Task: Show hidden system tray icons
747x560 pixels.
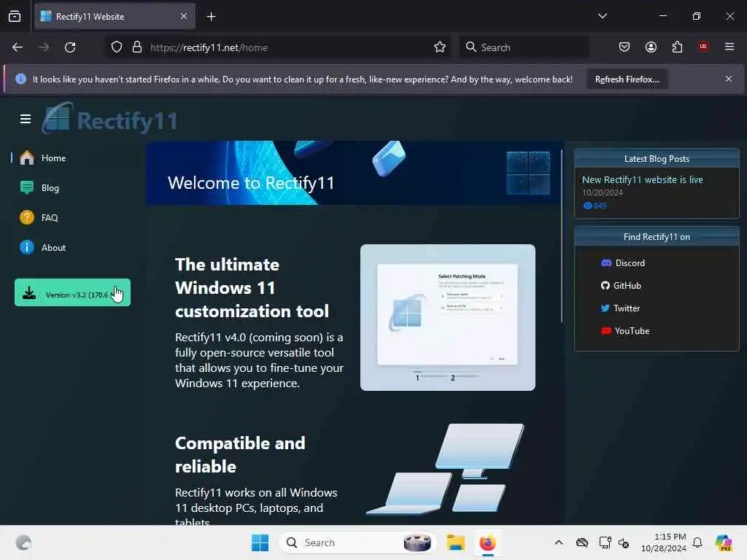Action: pos(559,542)
